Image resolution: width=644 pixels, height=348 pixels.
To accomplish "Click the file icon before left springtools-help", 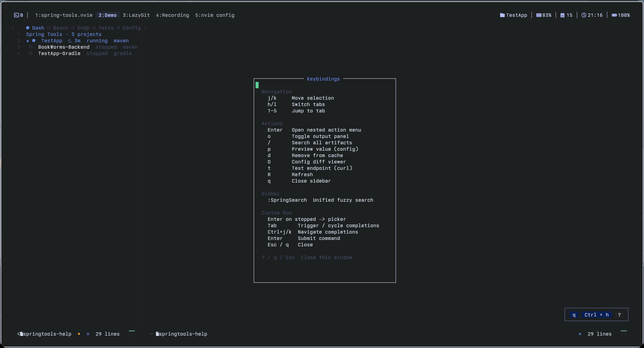I will 21,334.
